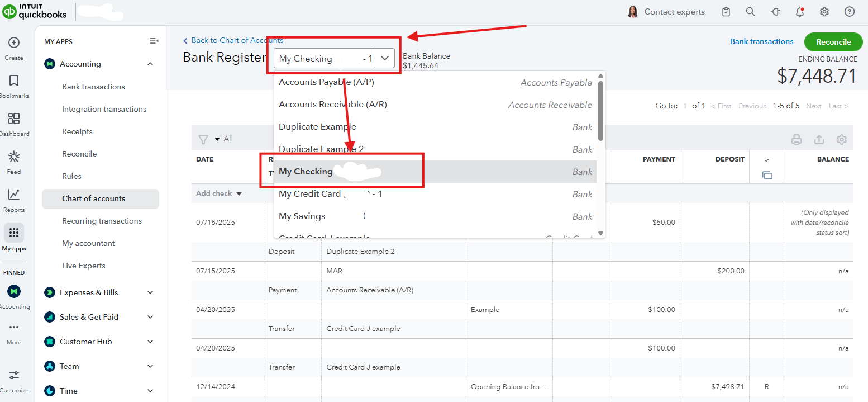This screenshot has width=868, height=402.
Task: Open Customize at the bottom of the rail
Action: pyautogui.click(x=14, y=375)
